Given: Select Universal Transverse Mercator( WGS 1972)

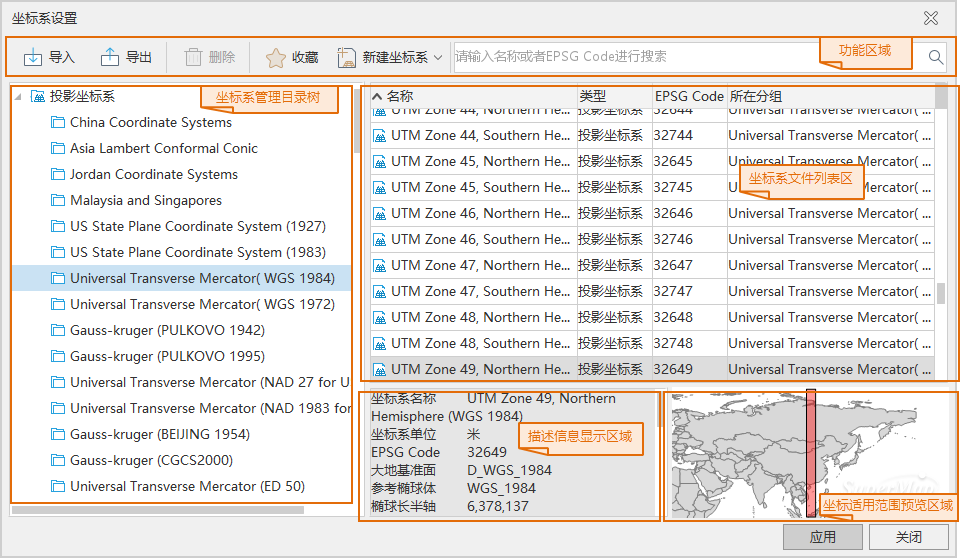Looking at the screenshot, I should pyautogui.click(x=202, y=305).
